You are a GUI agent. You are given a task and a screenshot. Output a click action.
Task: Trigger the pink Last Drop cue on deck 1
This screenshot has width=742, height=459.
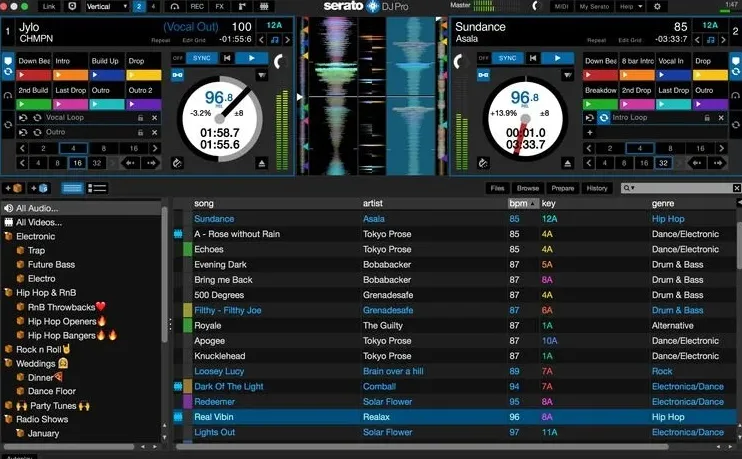tap(71, 105)
